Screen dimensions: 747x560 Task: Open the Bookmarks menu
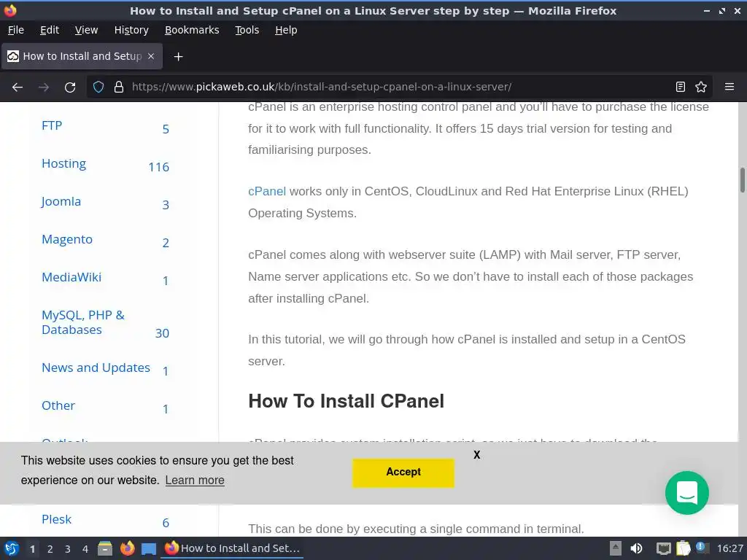(192, 30)
